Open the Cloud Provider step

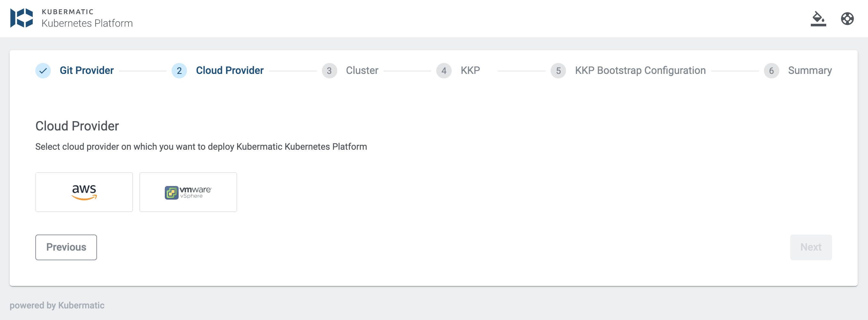[x=230, y=70]
